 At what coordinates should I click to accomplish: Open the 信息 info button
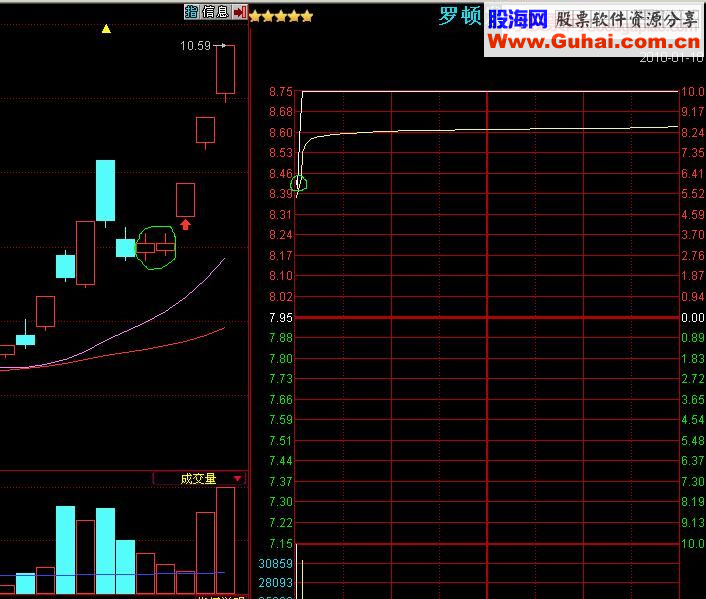[x=215, y=12]
